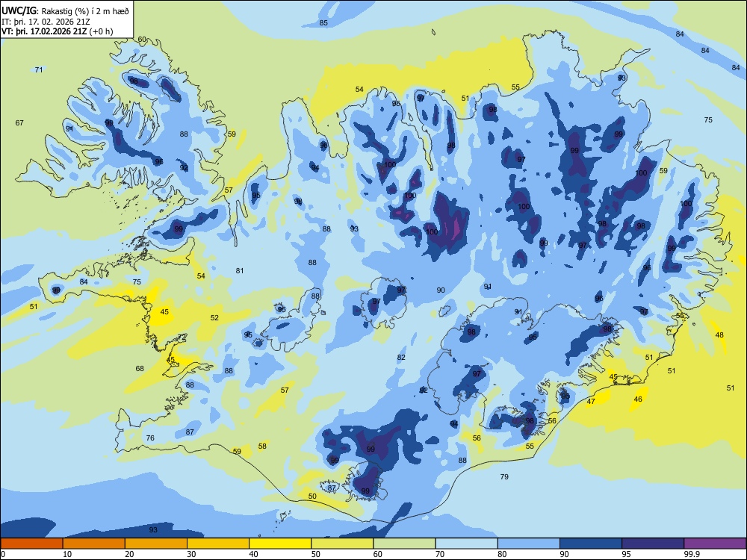
Task: Click the bold 'VT: þri. 17.02.2026 21Z (+0 h)' line
Action: pyautogui.click(x=58, y=31)
